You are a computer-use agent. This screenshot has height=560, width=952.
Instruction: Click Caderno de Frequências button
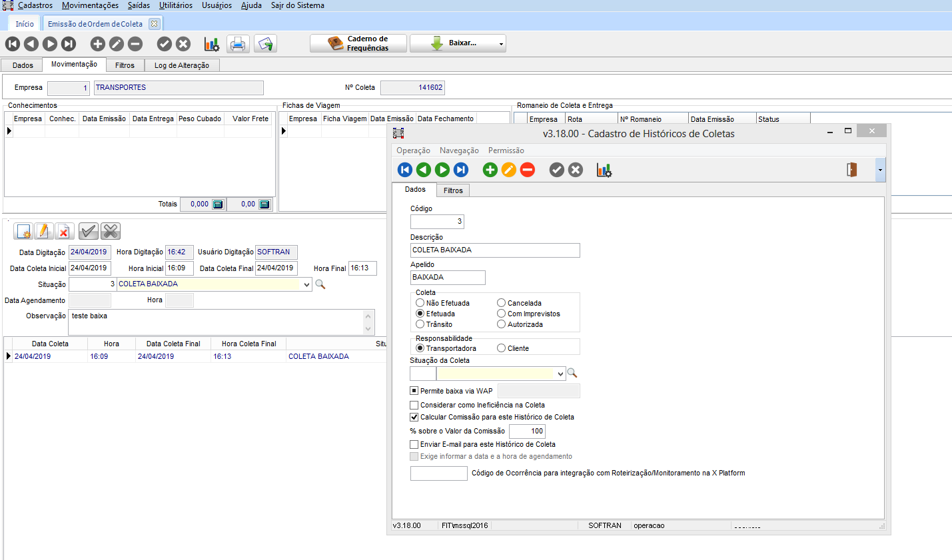pos(358,43)
